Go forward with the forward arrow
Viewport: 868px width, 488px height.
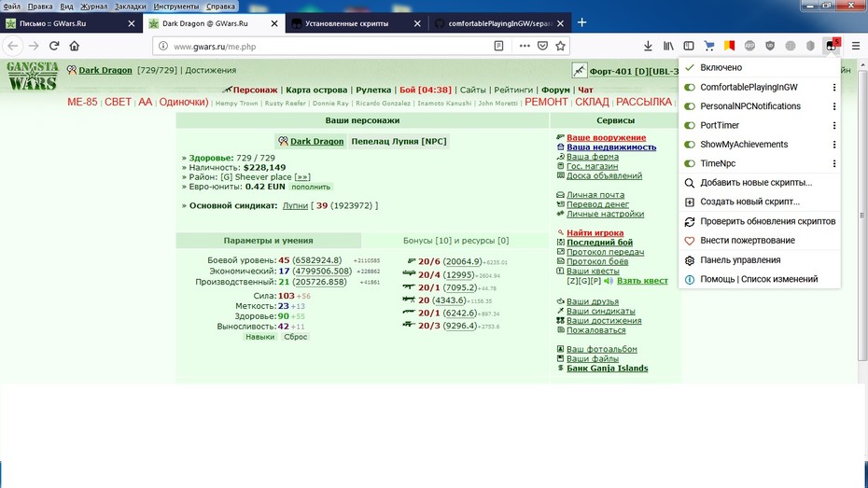(34, 46)
